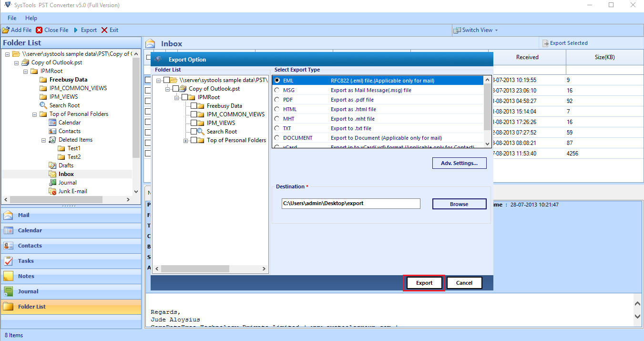Collapse the Deleted Items node
The height and width of the screenshot is (341, 644).
coord(44,140)
